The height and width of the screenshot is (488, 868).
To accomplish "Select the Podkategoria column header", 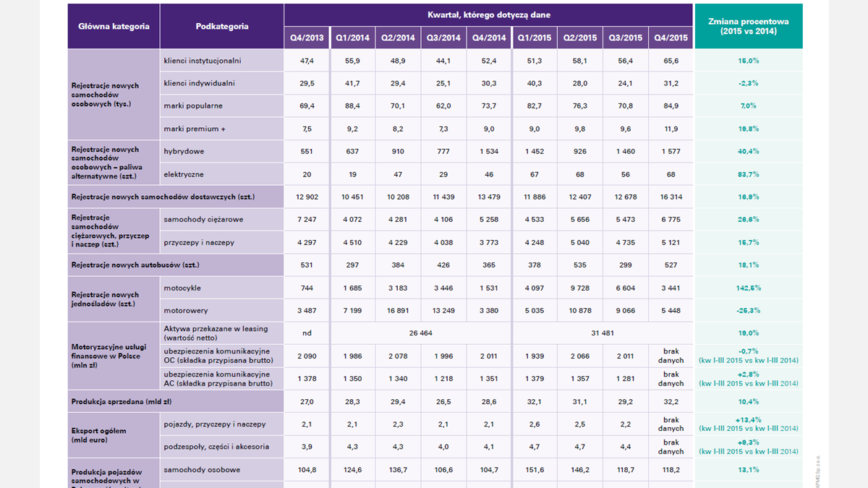I will pos(221,26).
